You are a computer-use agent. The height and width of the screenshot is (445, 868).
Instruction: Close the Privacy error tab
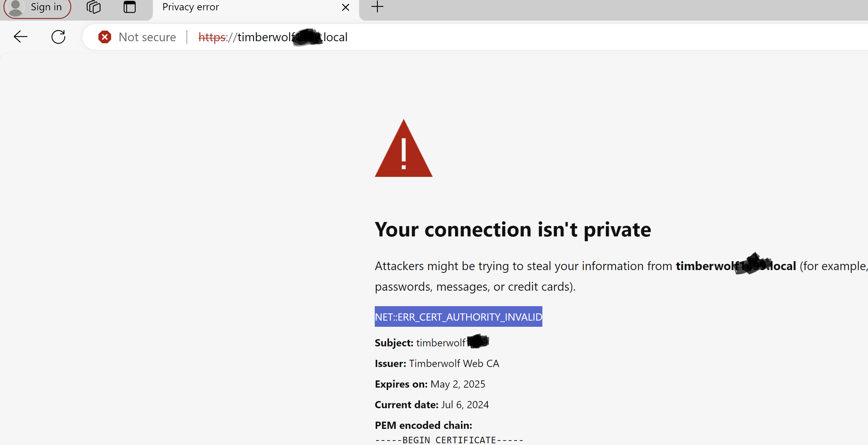coord(346,7)
